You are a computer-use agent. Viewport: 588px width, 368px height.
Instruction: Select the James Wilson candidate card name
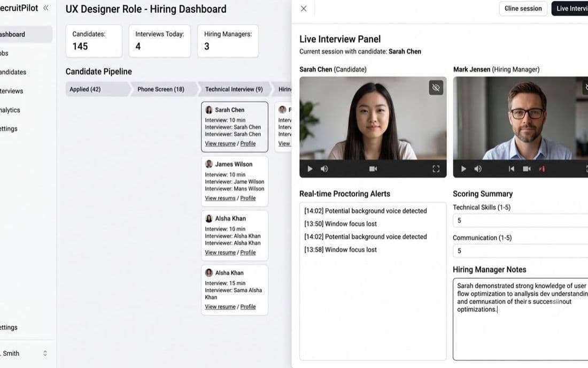point(234,164)
